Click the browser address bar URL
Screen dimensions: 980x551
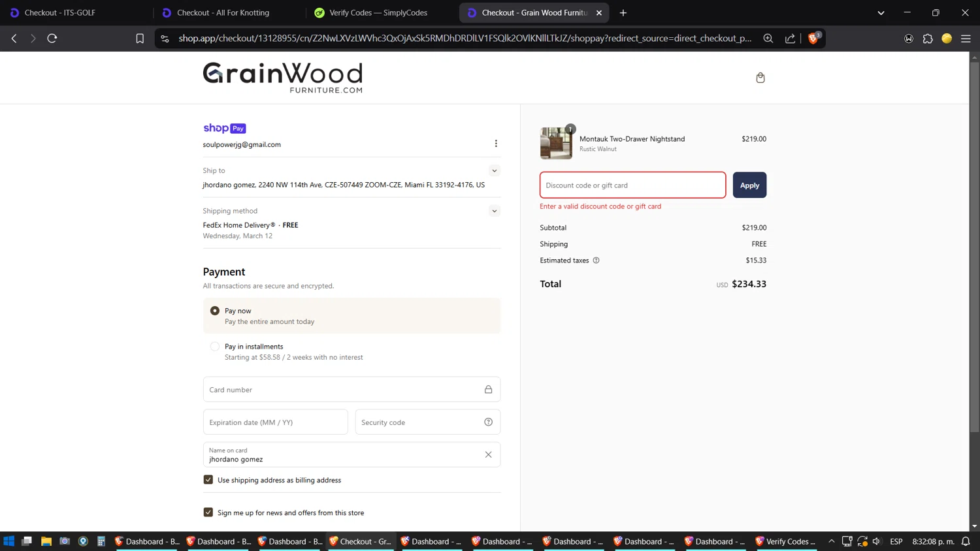coord(465,39)
